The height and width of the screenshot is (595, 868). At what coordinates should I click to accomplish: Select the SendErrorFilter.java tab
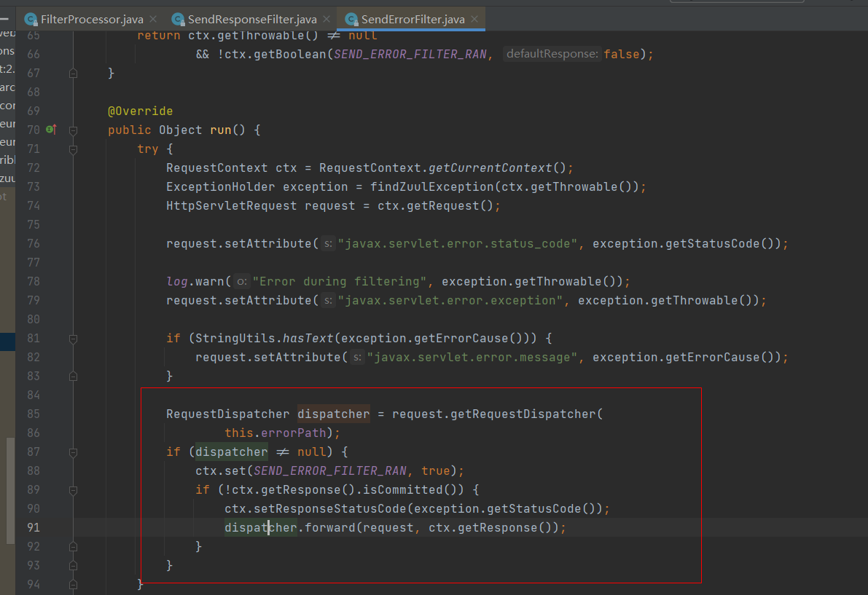click(x=413, y=20)
